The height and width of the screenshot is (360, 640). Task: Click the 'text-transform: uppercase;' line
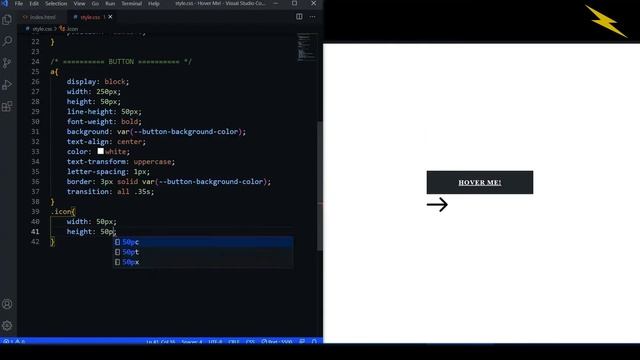[121, 162]
